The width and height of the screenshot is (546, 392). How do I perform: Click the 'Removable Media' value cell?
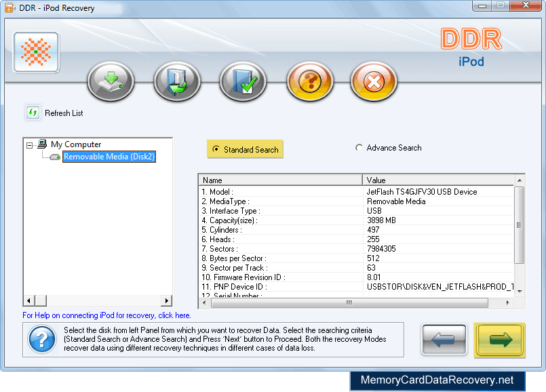396,201
